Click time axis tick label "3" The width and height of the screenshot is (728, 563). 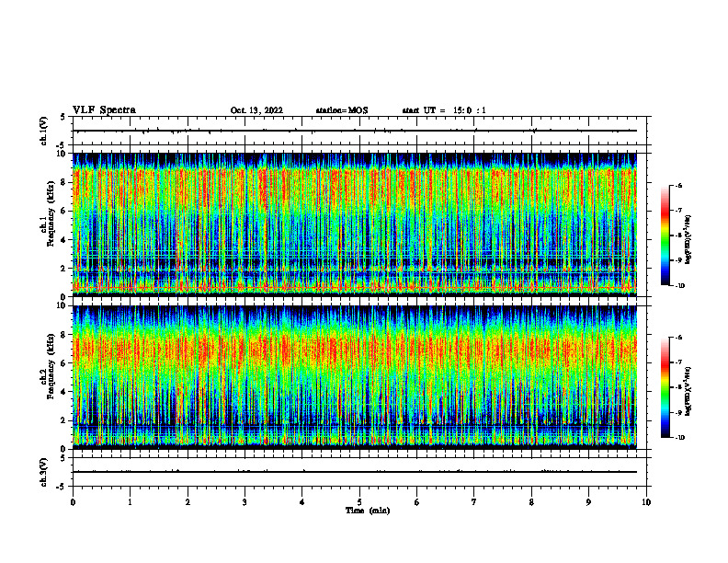point(245,502)
